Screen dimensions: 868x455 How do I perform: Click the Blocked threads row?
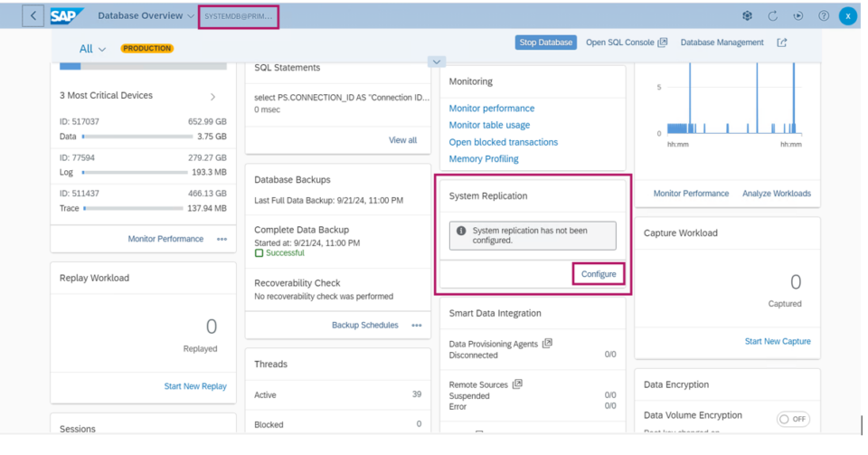(x=337, y=424)
